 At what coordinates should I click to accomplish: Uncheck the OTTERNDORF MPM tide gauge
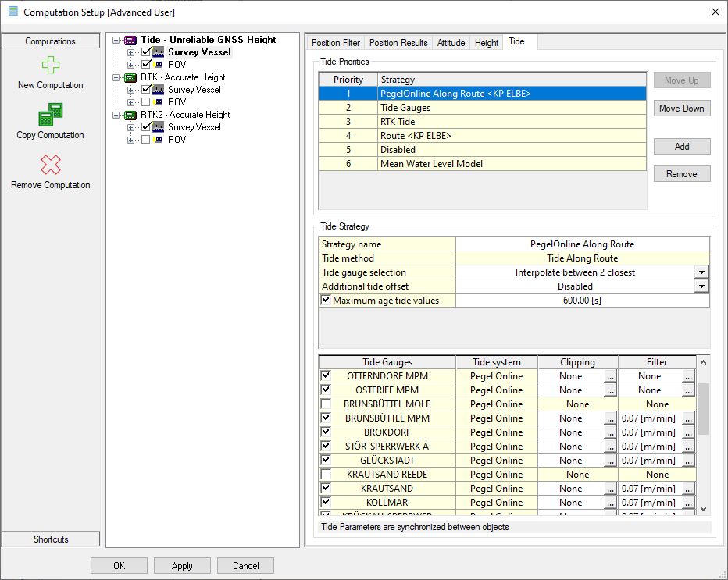point(326,376)
